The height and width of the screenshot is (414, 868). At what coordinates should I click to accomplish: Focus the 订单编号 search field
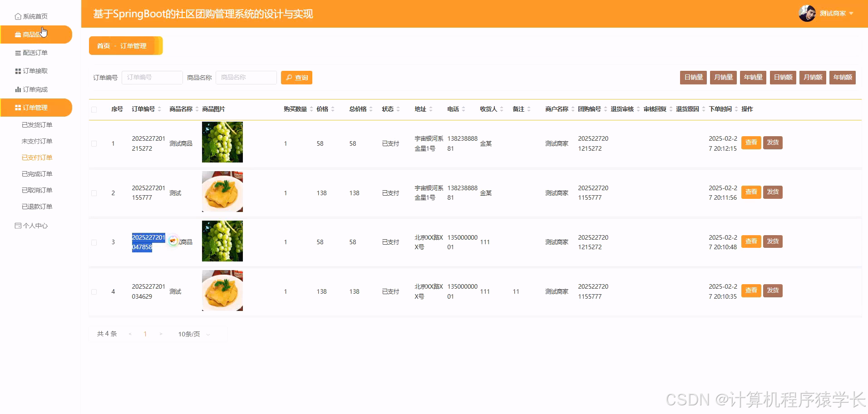(x=152, y=78)
